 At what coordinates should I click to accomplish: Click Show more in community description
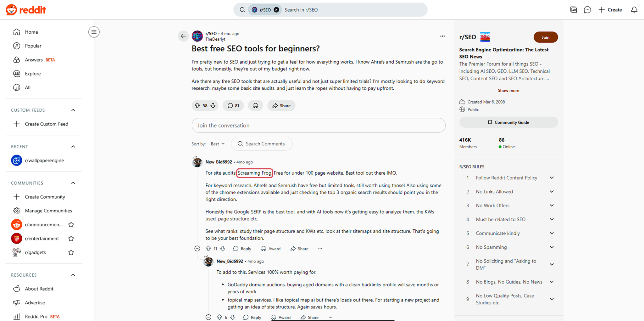point(508,90)
